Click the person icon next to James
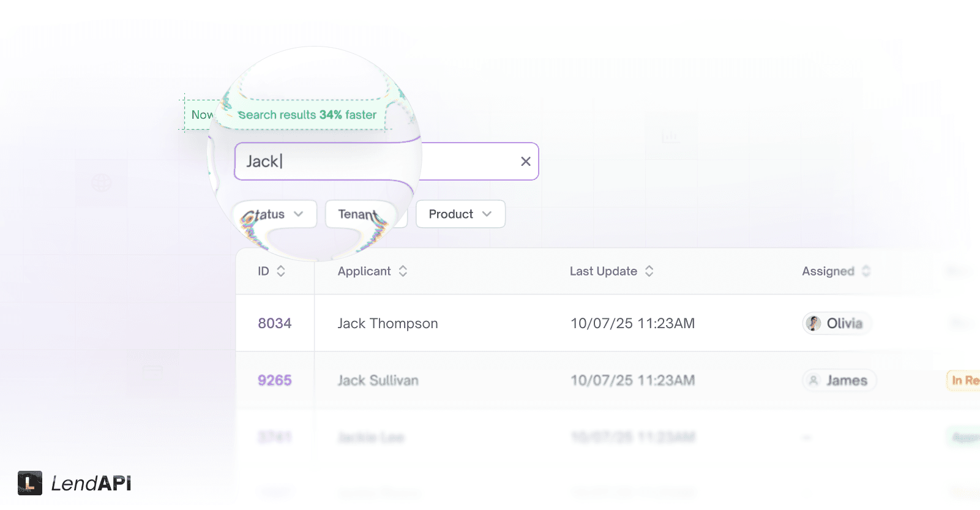The image size is (980, 510). pos(813,380)
